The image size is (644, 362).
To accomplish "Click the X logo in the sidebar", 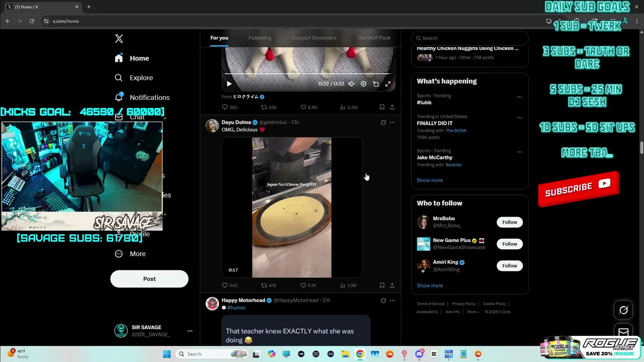I will 119,39.
